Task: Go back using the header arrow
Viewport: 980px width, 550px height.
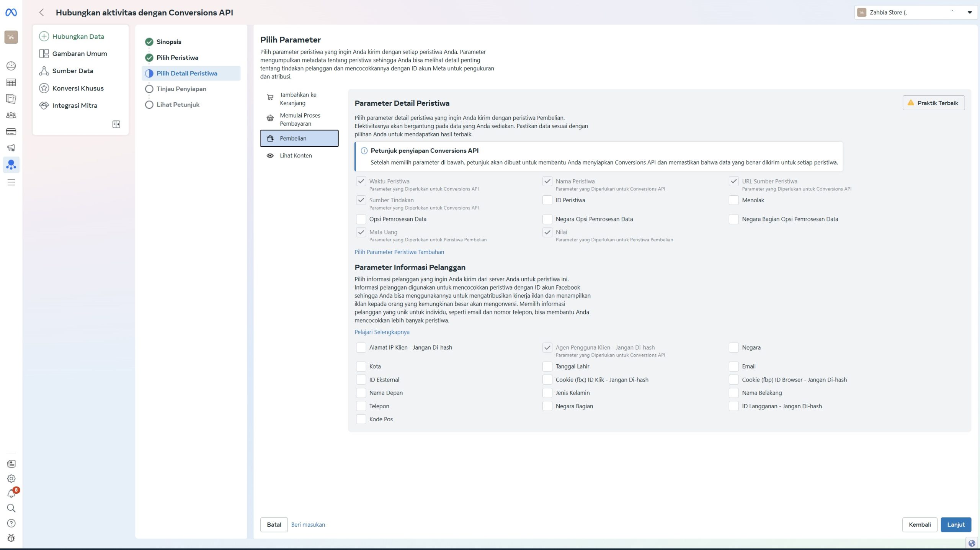Action: (42, 13)
